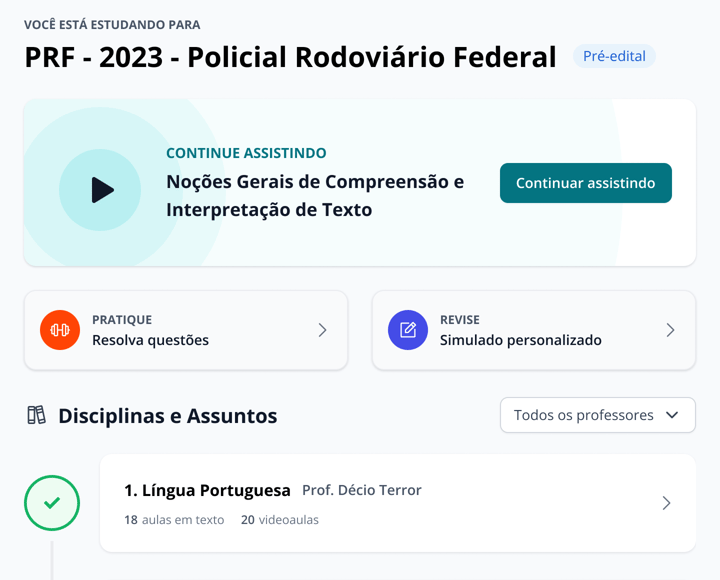Click the Continuar assistindo button
The height and width of the screenshot is (580, 720).
[x=585, y=183]
